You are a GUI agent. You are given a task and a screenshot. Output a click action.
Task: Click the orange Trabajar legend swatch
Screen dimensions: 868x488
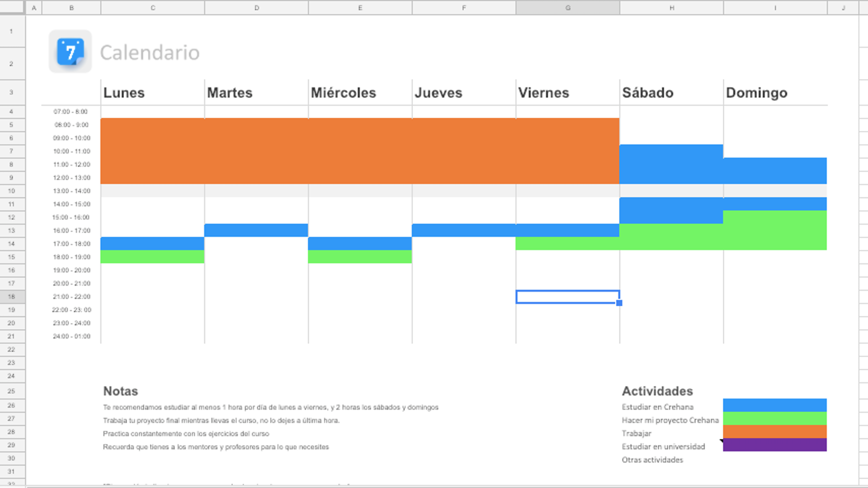(x=774, y=432)
